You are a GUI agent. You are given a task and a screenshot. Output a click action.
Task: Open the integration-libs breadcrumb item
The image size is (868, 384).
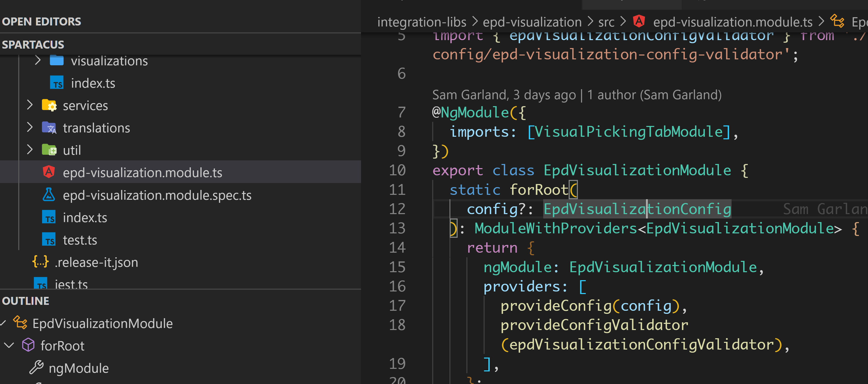point(421,22)
